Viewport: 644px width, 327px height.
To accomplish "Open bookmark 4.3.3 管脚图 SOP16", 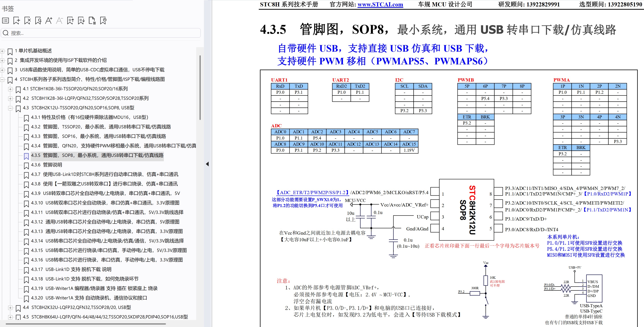I will pos(98,136).
